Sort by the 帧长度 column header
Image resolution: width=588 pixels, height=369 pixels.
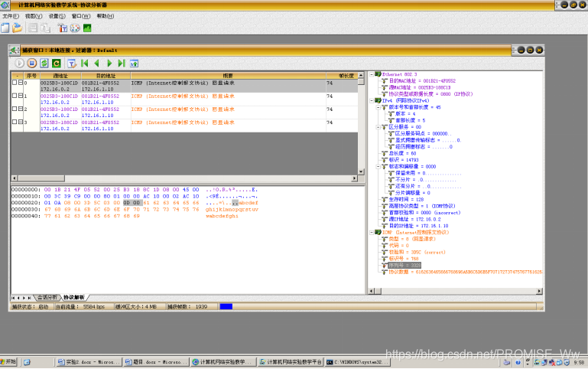pyautogui.click(x=342, y=76)
